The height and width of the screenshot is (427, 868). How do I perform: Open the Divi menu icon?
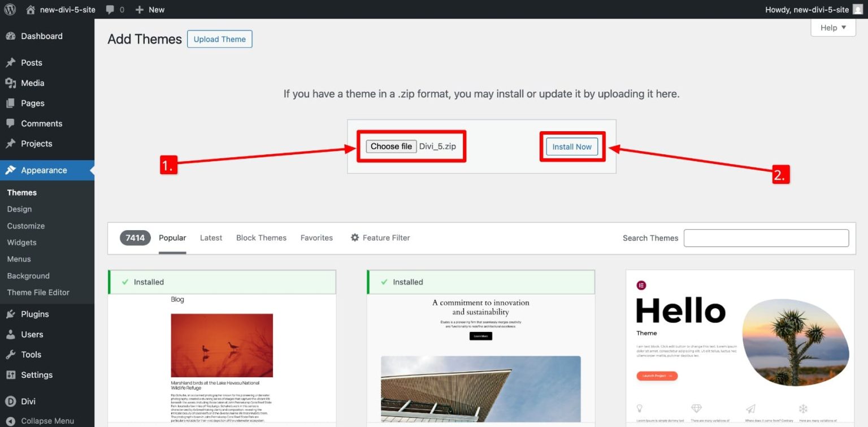pos(11,401)
